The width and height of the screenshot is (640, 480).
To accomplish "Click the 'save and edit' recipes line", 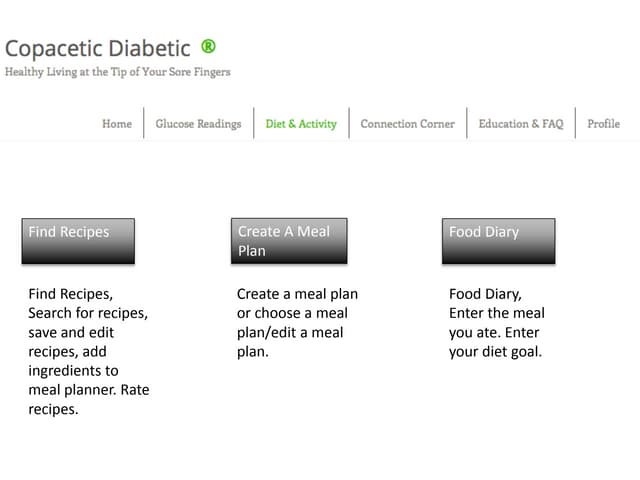I will point(71,332).
